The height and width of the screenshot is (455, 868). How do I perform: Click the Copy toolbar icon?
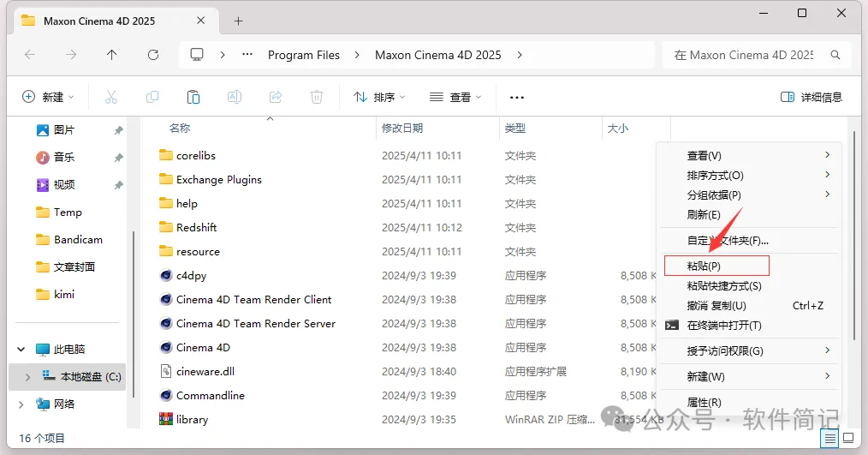pos(152,98)
